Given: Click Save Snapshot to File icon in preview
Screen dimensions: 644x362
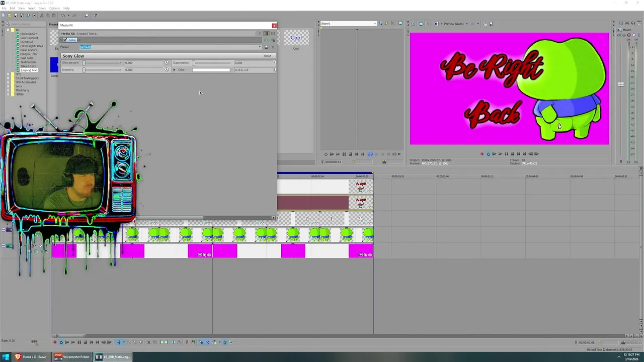Looking at the screenshot, I should (491, 24).
